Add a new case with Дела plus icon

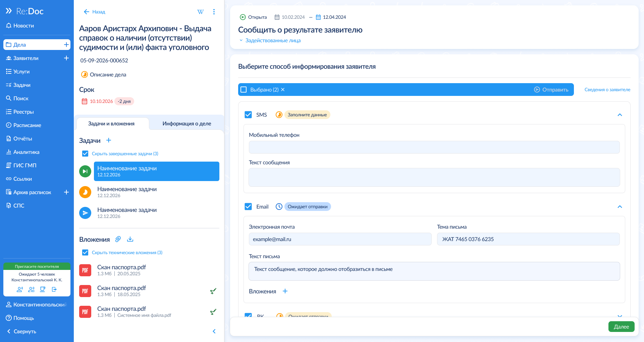coord(66,45)
